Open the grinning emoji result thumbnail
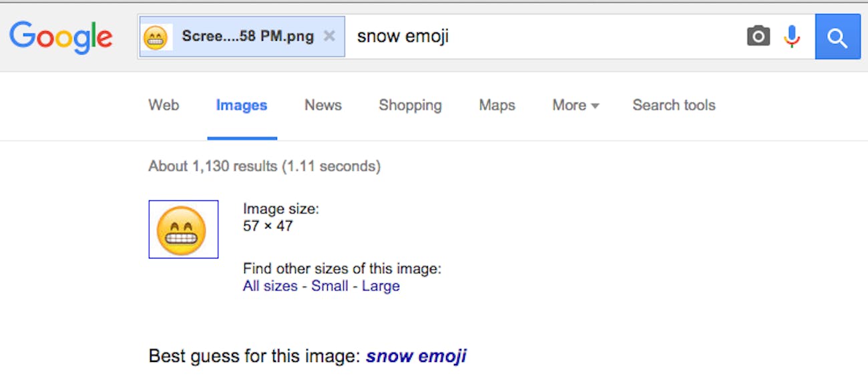This screenshot has height=390, width=868. pyautogui.click(x=183, y=229)
